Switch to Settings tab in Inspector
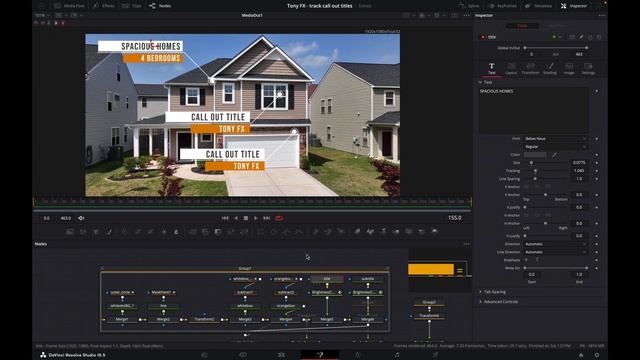 coord(588,68)
